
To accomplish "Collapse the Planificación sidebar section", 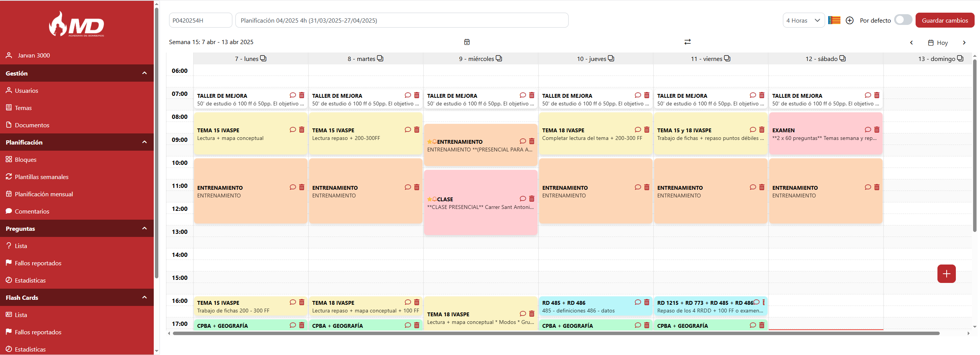I will (x=145, y=142).
